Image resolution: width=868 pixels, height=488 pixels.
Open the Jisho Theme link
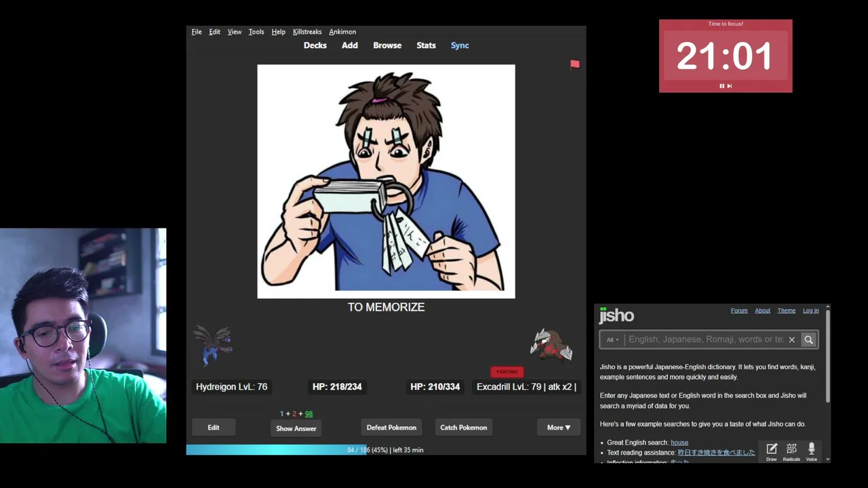[787, 310]
